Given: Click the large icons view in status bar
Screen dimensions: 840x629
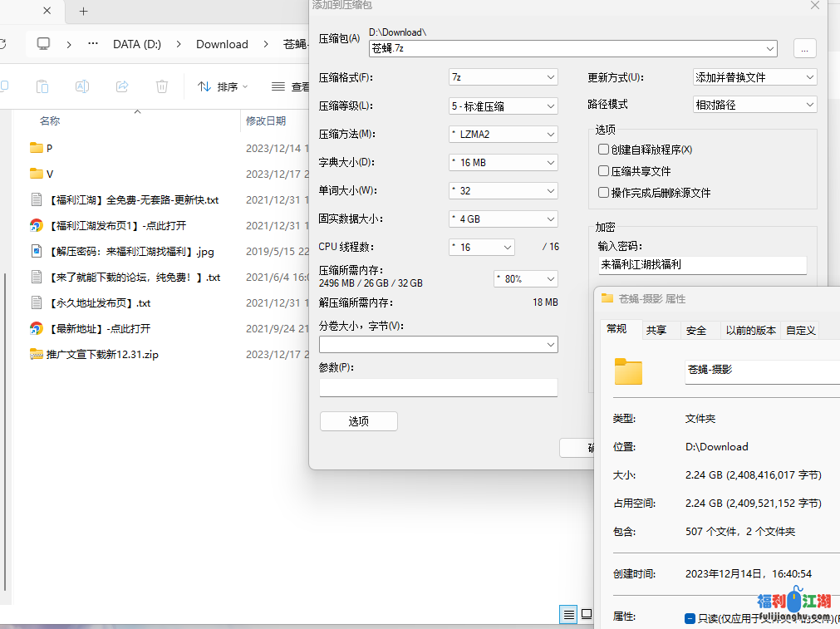Looking at the screenshot, I should click(586, 614).
